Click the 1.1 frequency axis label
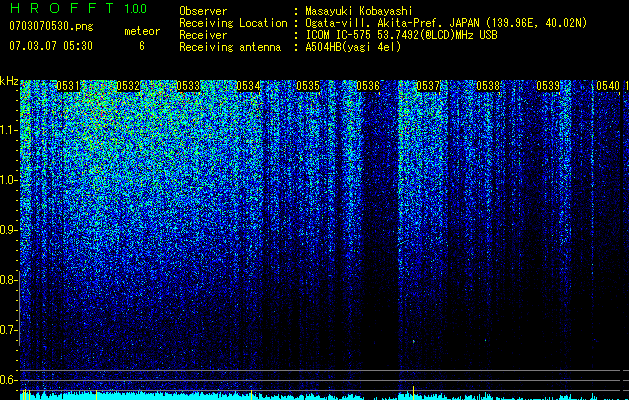Screen dimensions: 629x400 click(9, 130)
